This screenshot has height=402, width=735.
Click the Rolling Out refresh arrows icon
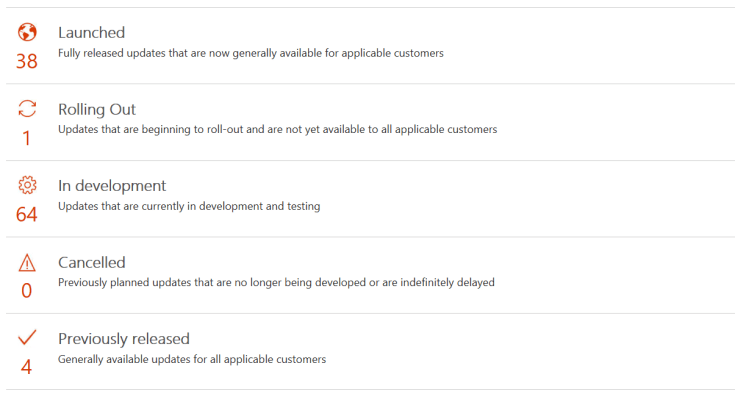click(27, 109)
